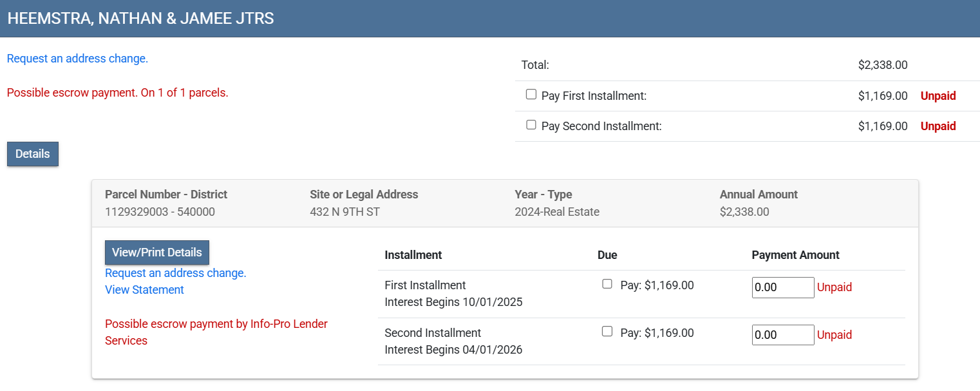The image size is (980, 391).
Task: Tick the Second Installment Pay: $1,169.00 checkbox in parcel table
Action: pos(607,332)
